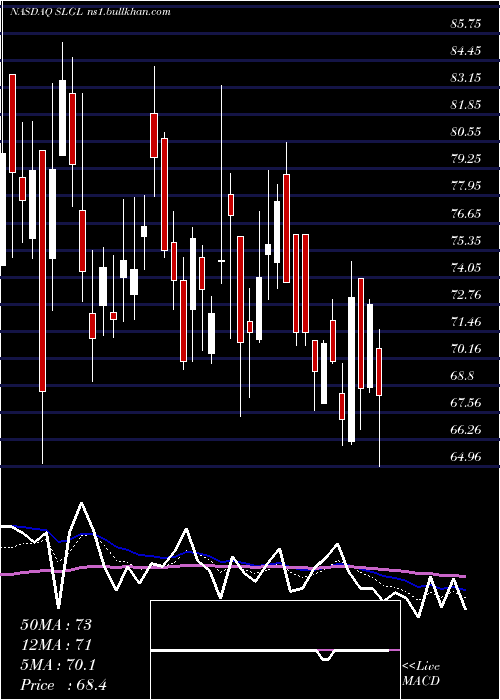Click the last red candlestick on the right
The image size is (500, 700).
(x=379, y=372)
